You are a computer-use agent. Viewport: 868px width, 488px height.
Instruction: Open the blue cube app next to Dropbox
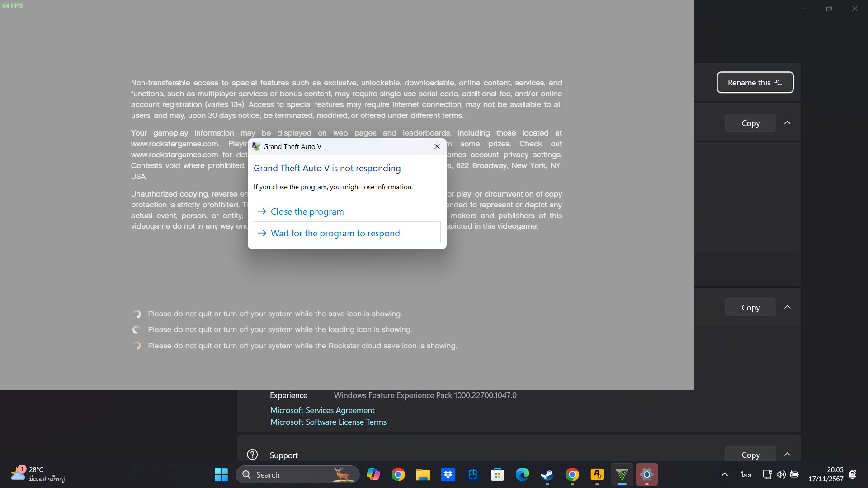point(473,474)
